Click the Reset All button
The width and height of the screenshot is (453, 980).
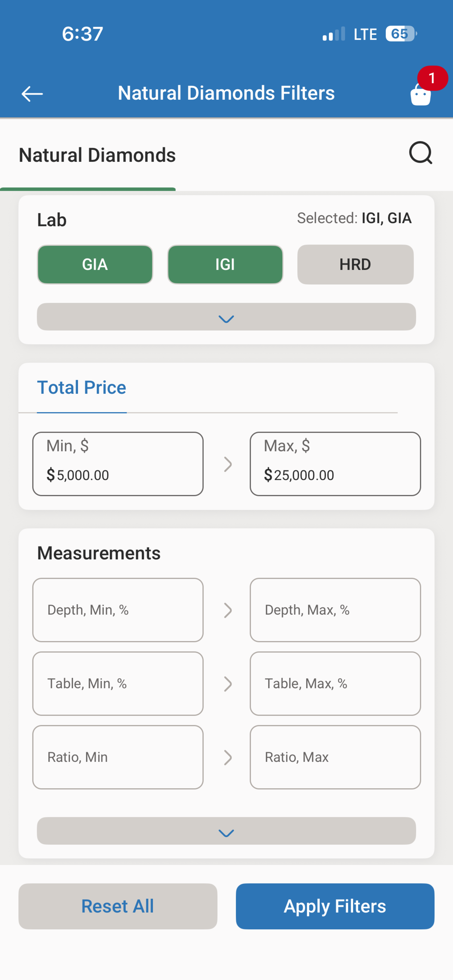click(x=118, y=906)
